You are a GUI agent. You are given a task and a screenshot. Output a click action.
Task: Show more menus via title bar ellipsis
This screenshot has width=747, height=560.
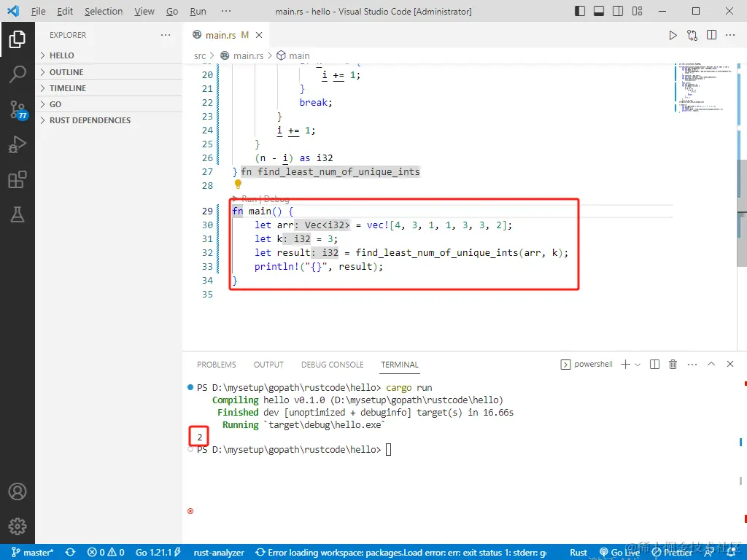click(x=226, y=11)
